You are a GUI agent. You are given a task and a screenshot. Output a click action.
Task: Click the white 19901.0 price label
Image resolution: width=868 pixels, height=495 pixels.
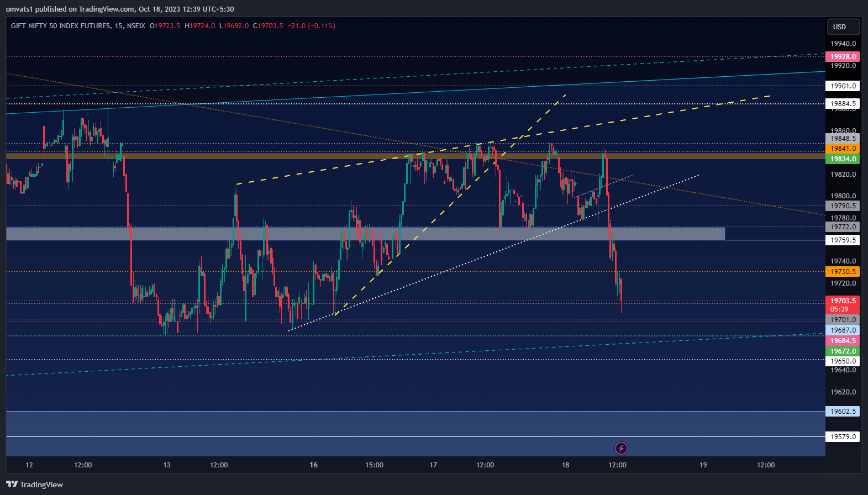(x=843, y=86)
